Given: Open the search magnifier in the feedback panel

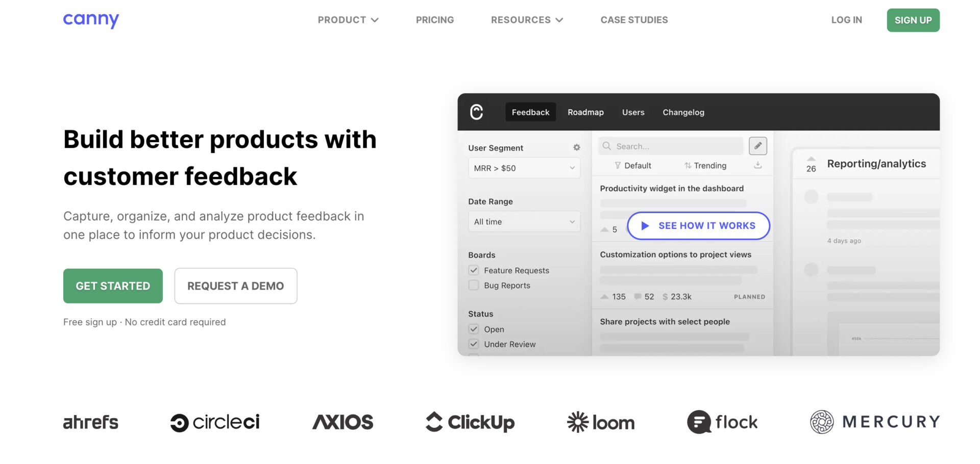Looking at the screenshot, I should tap(607, 146).
